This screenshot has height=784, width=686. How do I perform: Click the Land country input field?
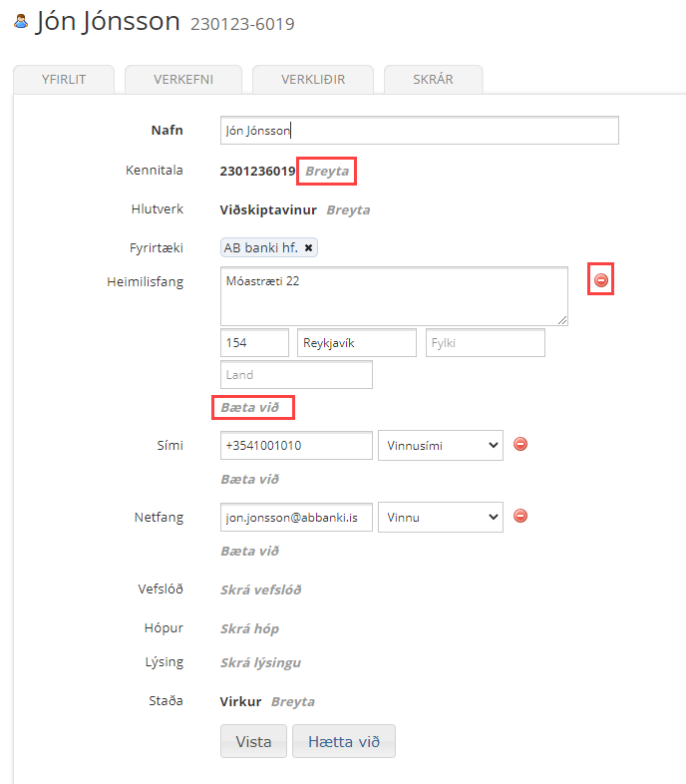click(x=296, y=375)
